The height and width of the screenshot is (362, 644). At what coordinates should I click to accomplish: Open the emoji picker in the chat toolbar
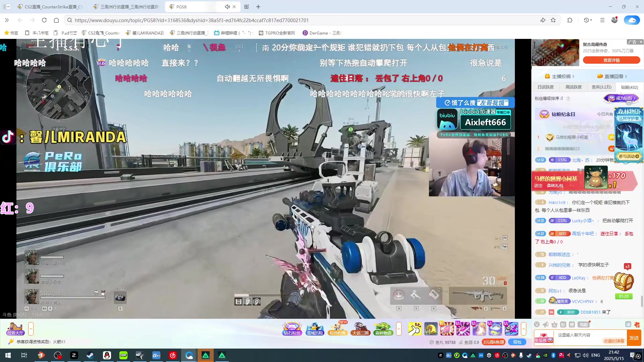click(x=537, y=324)
